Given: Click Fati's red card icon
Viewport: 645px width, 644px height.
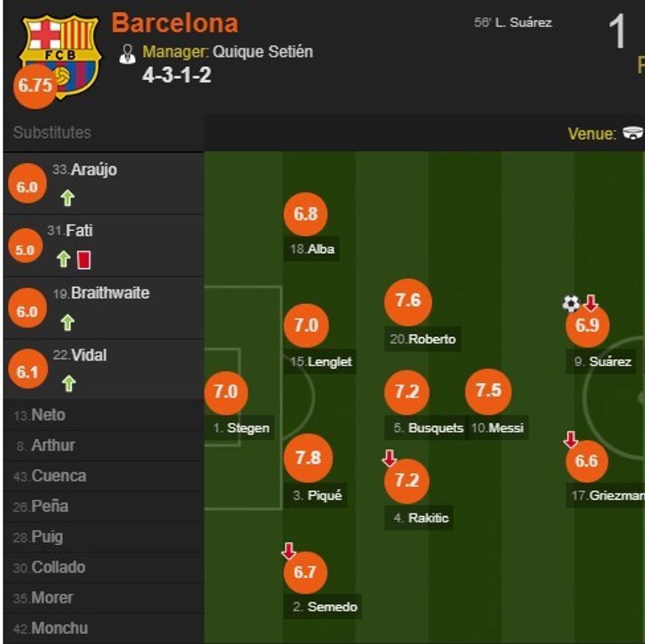Looking at the screenshot, I should 84,260.
